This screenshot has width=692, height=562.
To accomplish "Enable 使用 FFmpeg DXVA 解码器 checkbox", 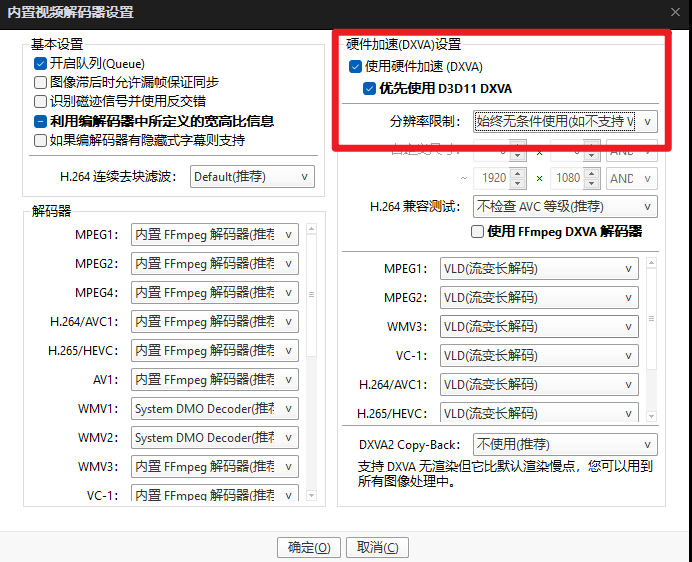I will pos(477,232).
